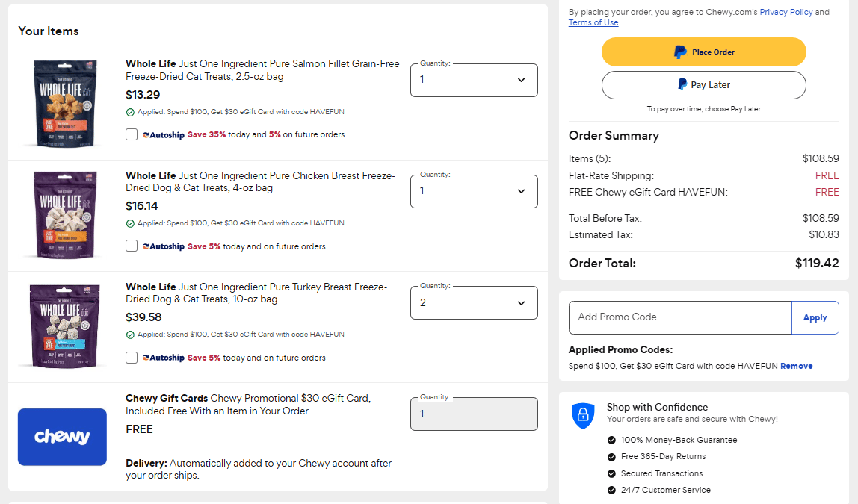Viewport: 858px width, 504px height.
Task: Click the Chewy gift card logo image
Action: pos(62,437)
